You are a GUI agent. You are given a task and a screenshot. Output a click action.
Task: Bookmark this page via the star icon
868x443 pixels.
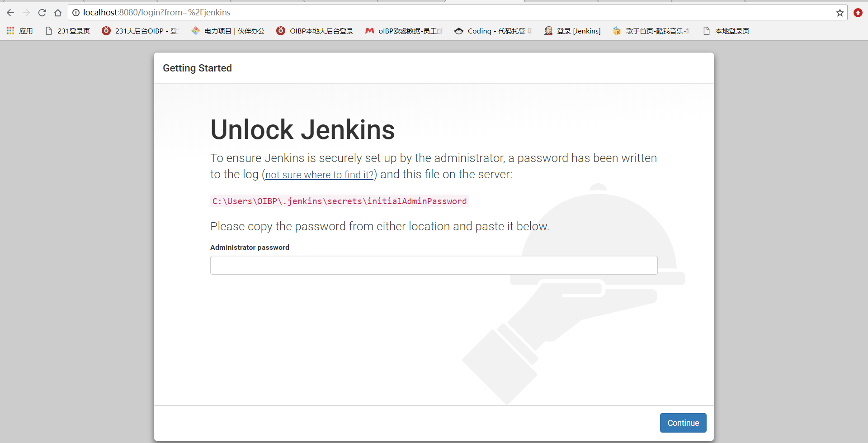pos(840,12)
